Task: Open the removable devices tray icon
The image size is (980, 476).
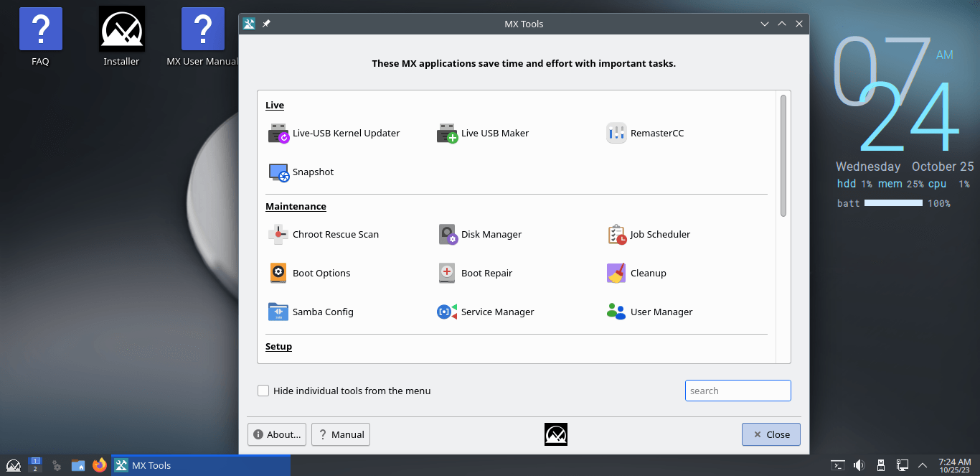Action: [x=881, y=465]
